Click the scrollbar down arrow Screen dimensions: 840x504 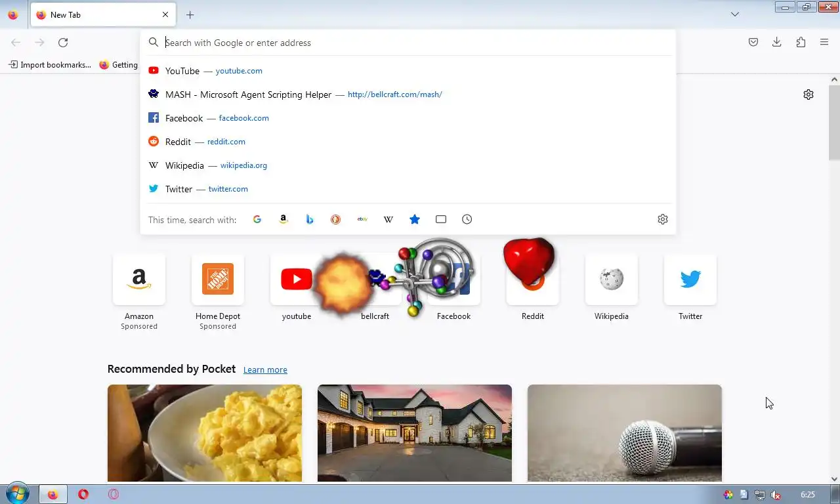point(834,479)
